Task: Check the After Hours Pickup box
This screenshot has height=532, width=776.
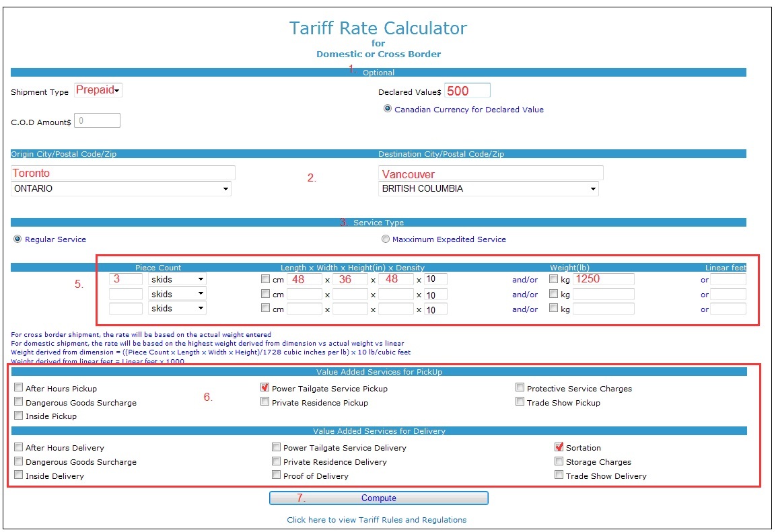Action: [x=19, y=388]
